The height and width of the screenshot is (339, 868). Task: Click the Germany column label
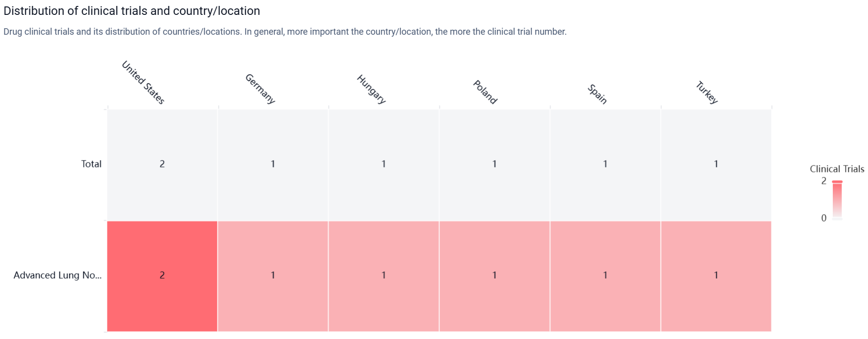click(x=260, y=89)
